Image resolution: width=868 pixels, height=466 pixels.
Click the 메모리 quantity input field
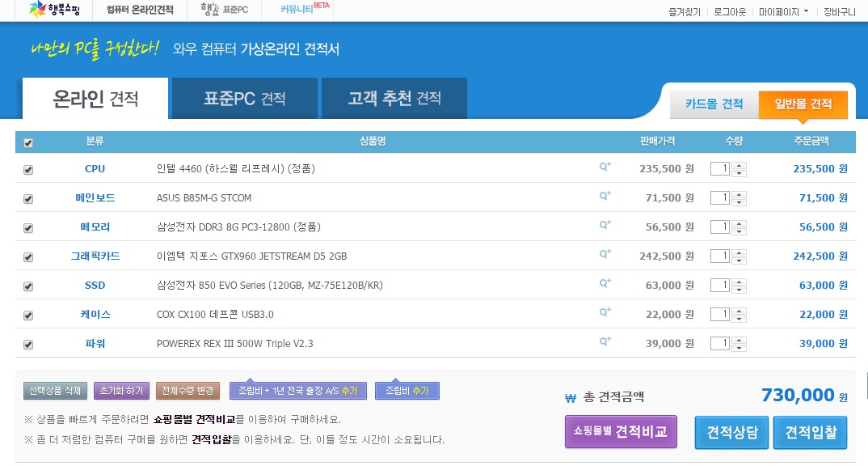click(x=719, y=227)
